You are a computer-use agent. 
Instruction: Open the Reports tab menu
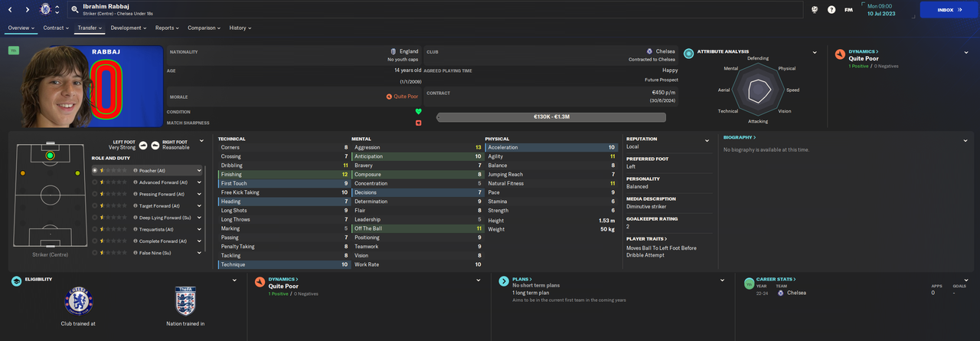(167, 28)
